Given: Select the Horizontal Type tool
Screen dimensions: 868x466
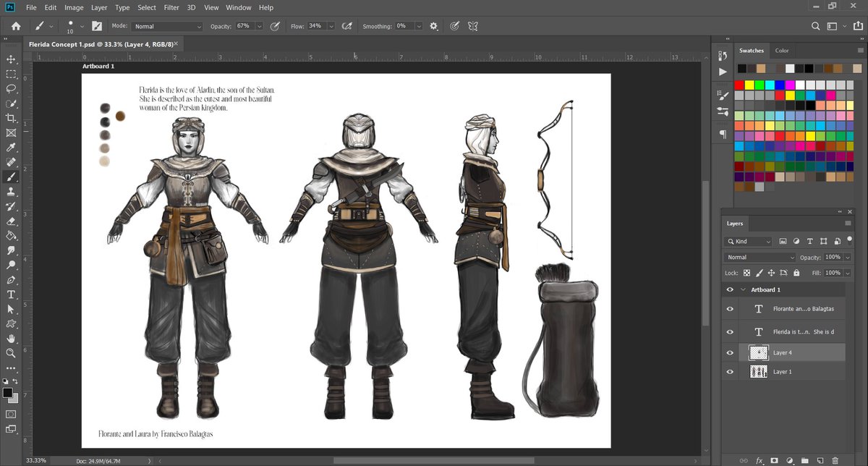Looking at the screenshot, I should pyautogui.click(x=11, y=295).
